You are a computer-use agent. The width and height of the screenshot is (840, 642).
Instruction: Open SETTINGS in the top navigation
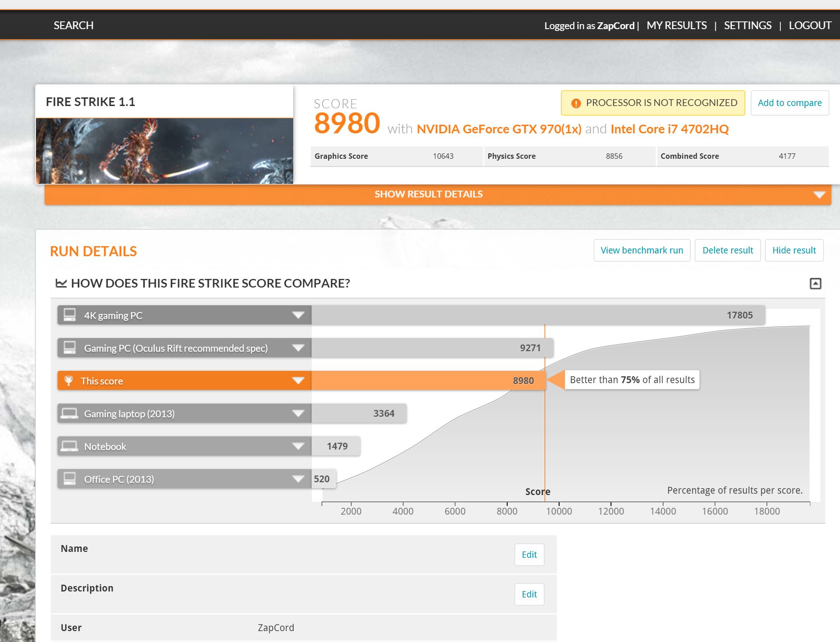748,25
